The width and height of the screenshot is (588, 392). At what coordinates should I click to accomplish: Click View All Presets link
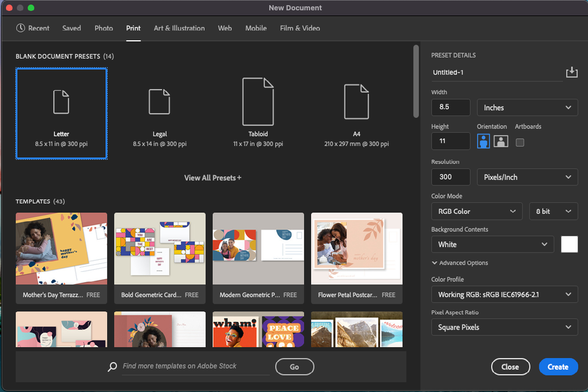click(212, 178)
